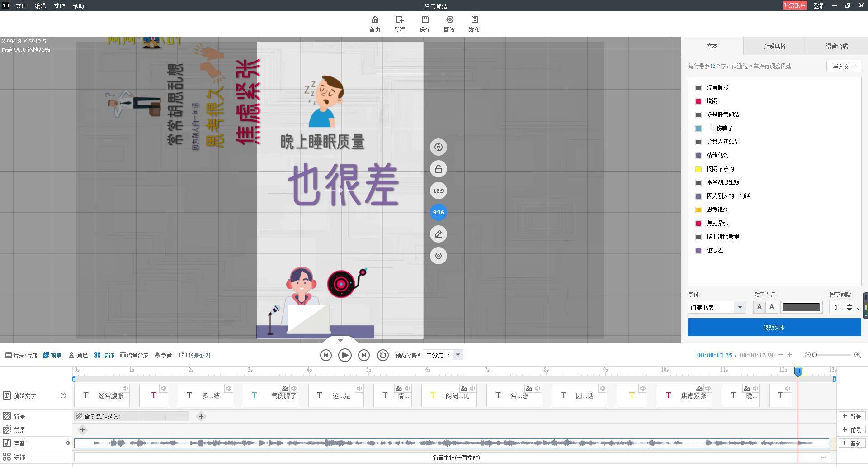
Task: Zoom out timeline with magnifier minus
Action: [807, 355]
